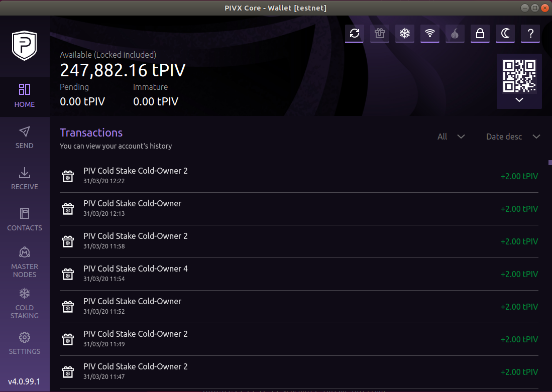This screenshot has width=552, height=392.
Task: Toggle the cold staking snowflake icon in top bar
Action: coord(404,34)
